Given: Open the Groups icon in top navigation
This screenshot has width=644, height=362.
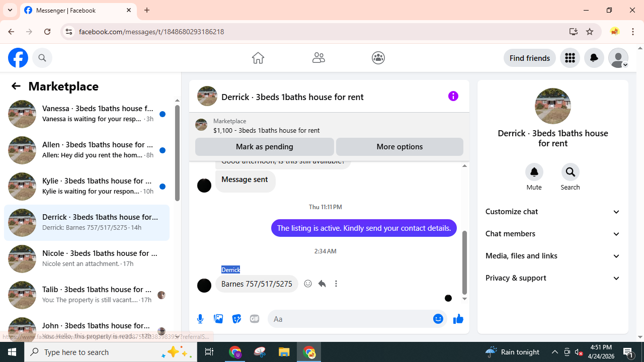Looking at the screenshot, I should (x=378, y=58).
